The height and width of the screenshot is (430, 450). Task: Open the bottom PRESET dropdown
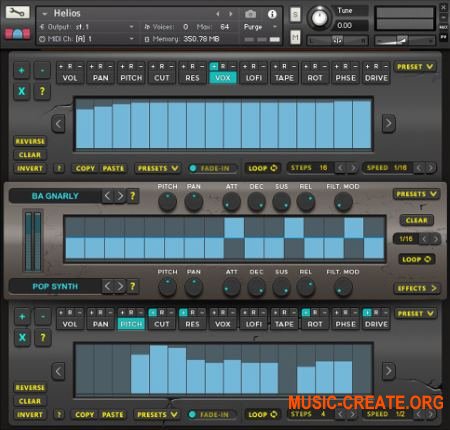pyautogui.click(x=416, y=314)
